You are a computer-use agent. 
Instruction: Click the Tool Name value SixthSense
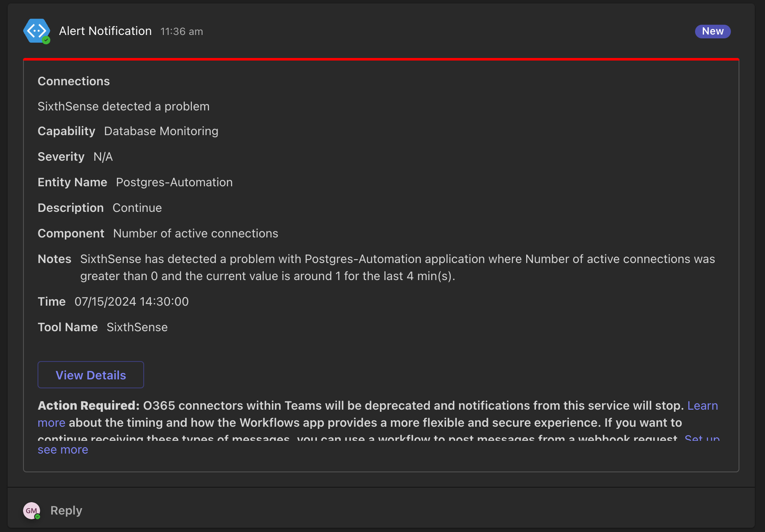coord(137,327)
